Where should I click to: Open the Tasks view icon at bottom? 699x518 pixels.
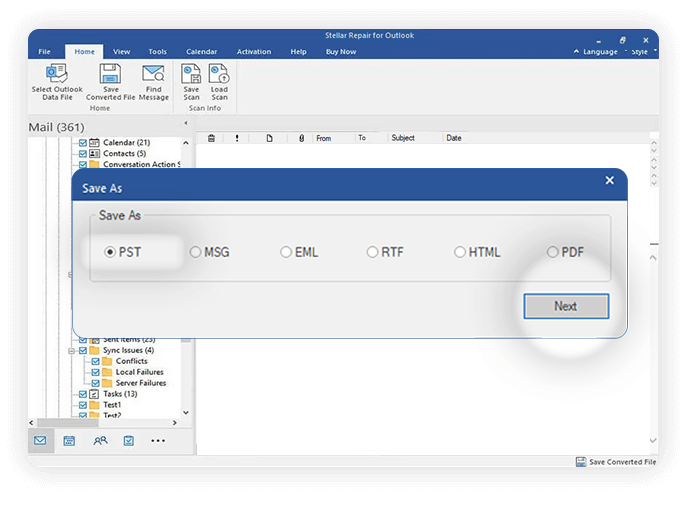pos(128,441)
